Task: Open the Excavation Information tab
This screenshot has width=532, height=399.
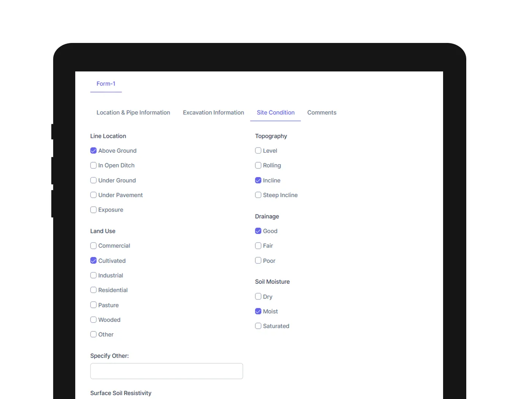Action: click(213, 112)
